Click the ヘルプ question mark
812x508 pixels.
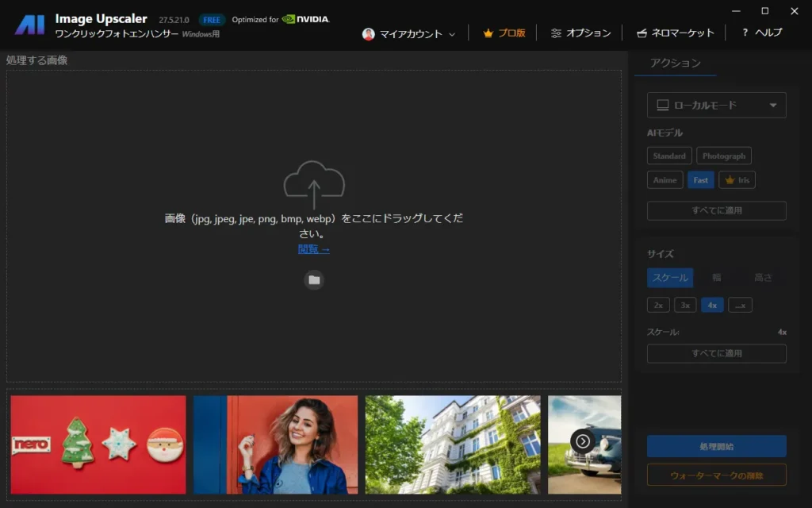click(745, 33)
